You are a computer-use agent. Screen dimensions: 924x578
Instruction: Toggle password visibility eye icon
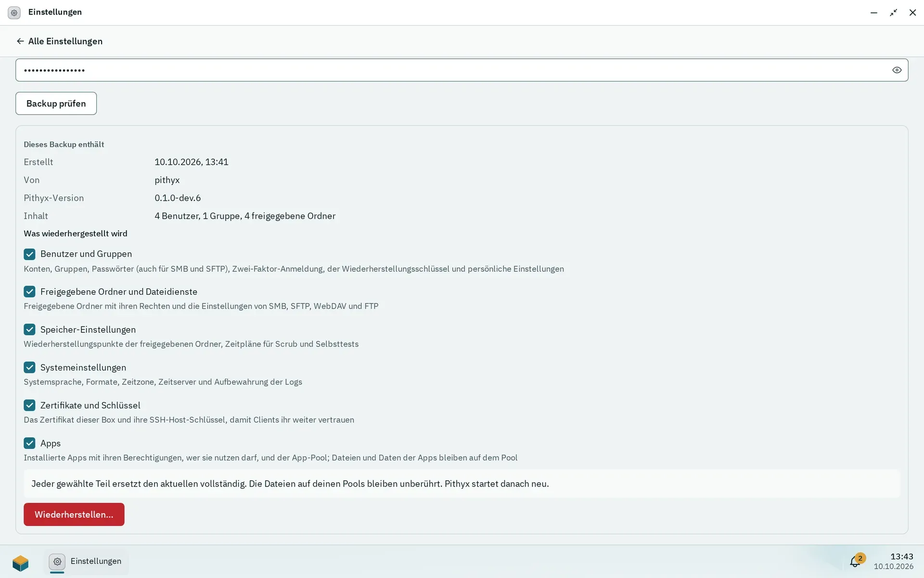coord(897,70)
